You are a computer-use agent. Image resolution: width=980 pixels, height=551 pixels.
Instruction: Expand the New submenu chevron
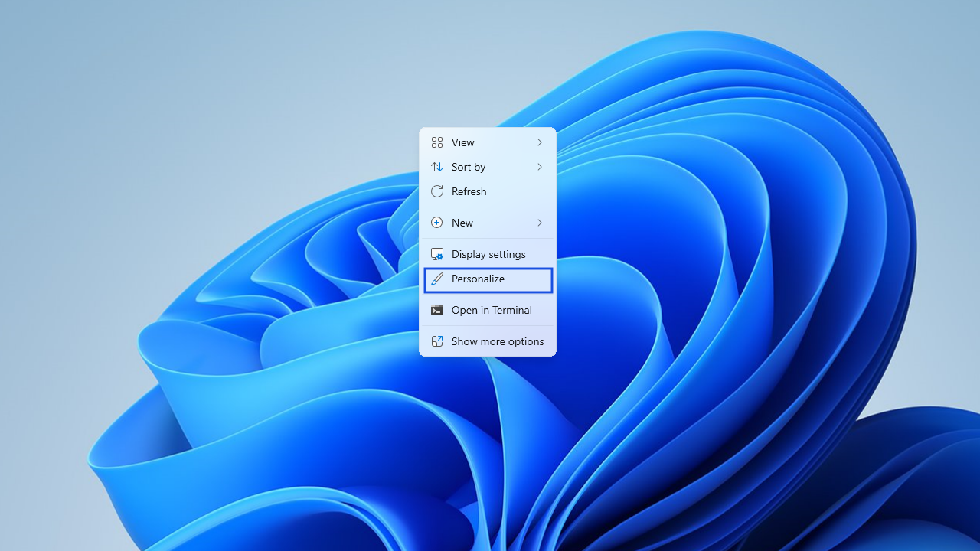click(x=540, y=223)
